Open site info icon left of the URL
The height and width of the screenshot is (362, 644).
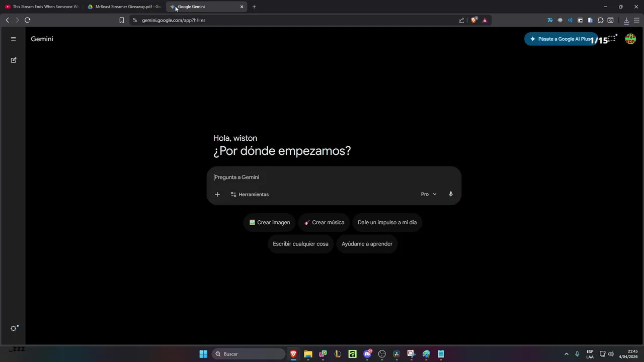[x=134, y=20]
